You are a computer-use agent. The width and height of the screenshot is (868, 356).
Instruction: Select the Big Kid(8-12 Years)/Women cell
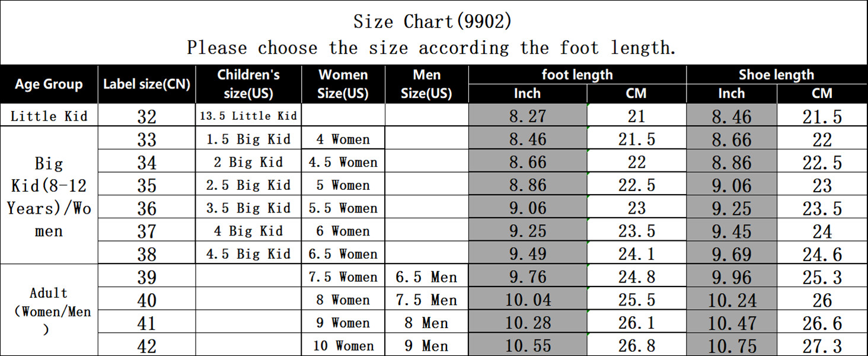pos(49,196)
